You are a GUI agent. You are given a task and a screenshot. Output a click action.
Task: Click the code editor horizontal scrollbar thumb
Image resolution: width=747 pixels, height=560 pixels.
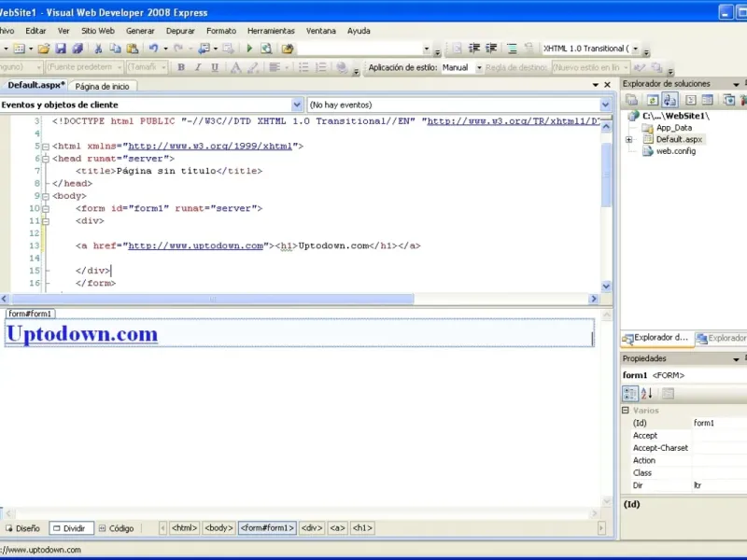[213, 299]
